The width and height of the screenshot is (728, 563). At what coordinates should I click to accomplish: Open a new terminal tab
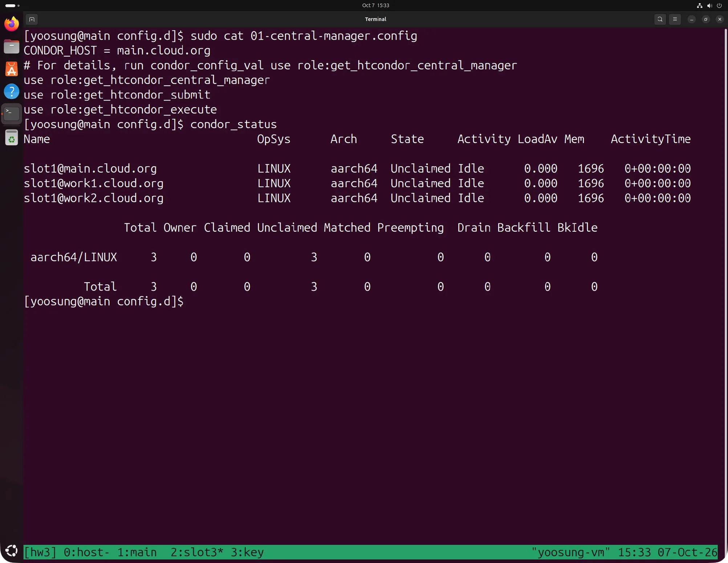click(x=32, y=19)
